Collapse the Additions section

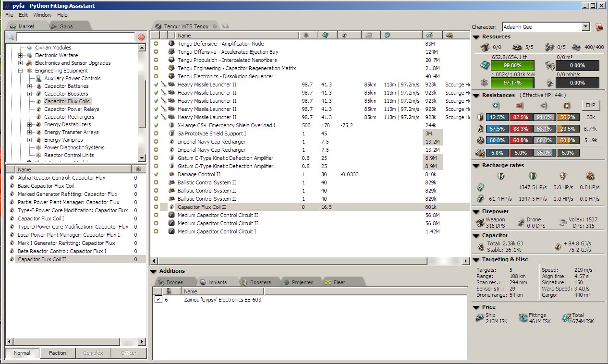(154, 271)
